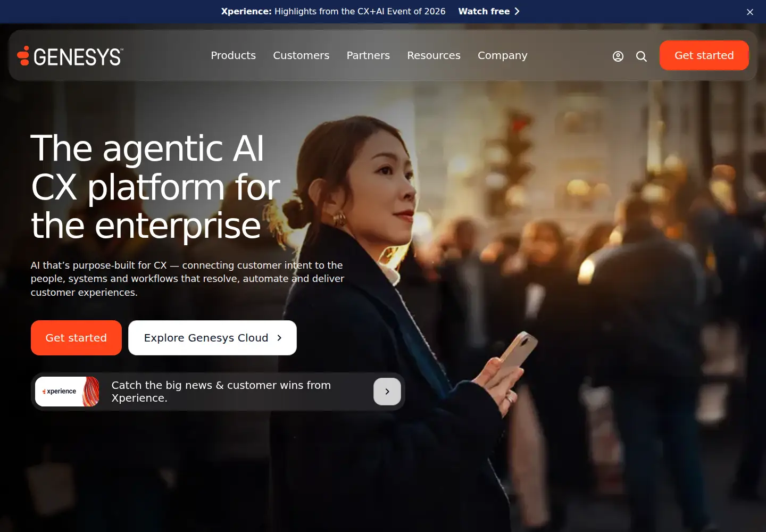
Task: Click the 'Xperience: Highlights from the CX+AI Event' text
Action: pos(333,11)
